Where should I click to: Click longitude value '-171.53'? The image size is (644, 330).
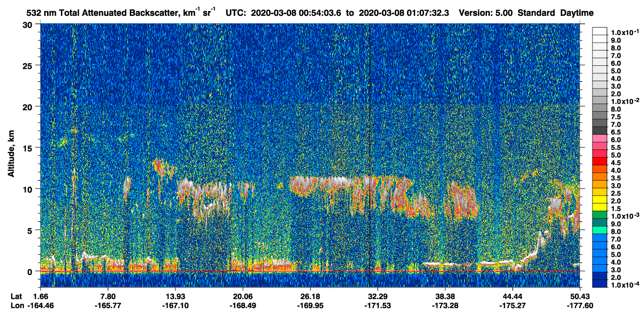click(377, 305)
